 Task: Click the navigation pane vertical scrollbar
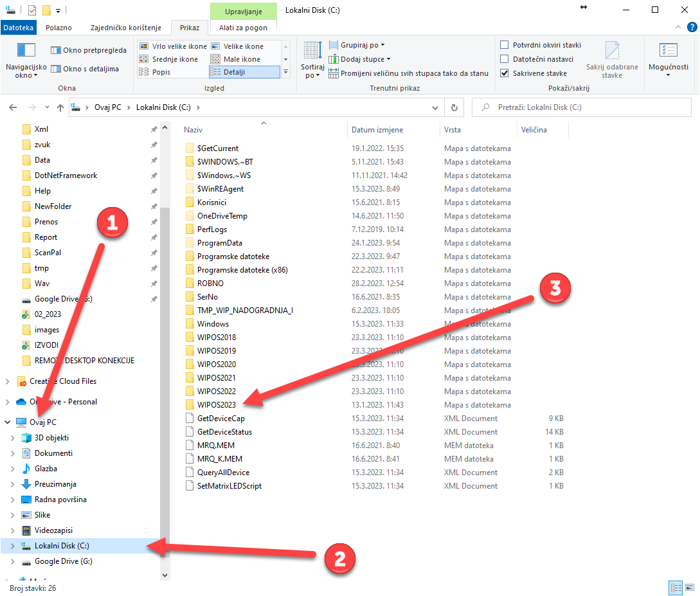(x=165, y=321)
